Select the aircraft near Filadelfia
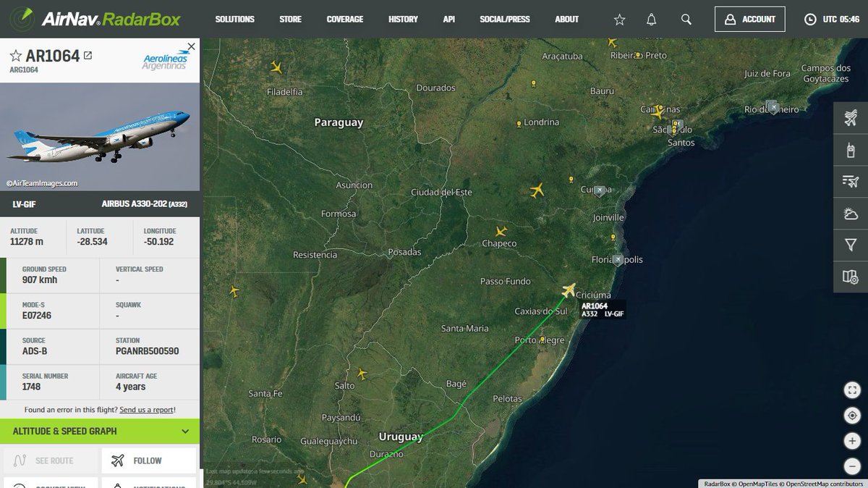 tap(276, 67)
